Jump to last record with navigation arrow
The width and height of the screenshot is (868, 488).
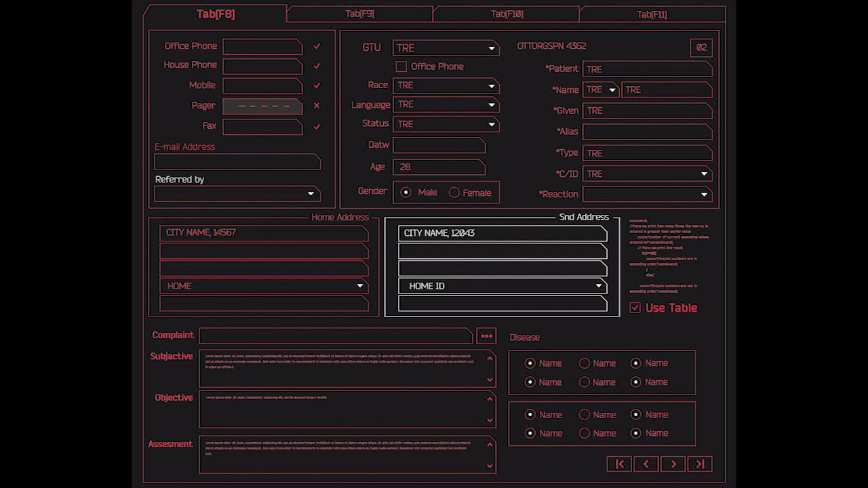click(700, 464)
